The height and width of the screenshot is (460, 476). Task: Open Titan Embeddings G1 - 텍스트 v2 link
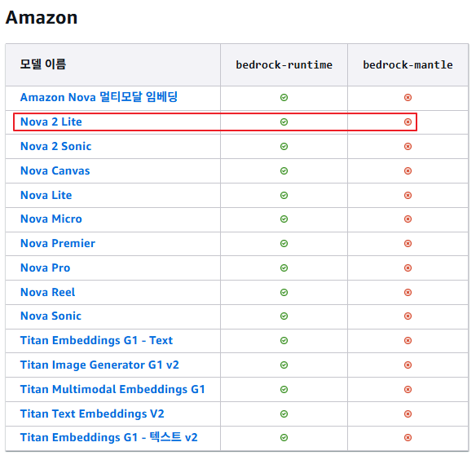(108, 437)
